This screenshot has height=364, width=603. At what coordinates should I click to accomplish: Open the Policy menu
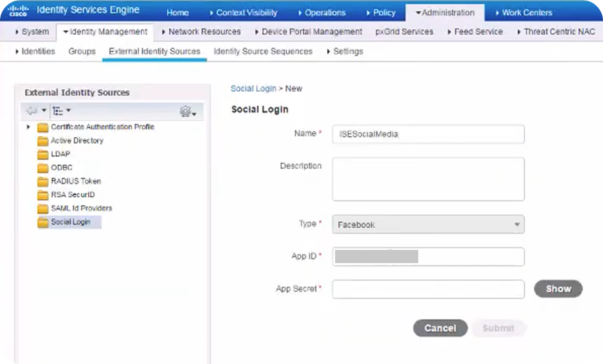[381, 13]
